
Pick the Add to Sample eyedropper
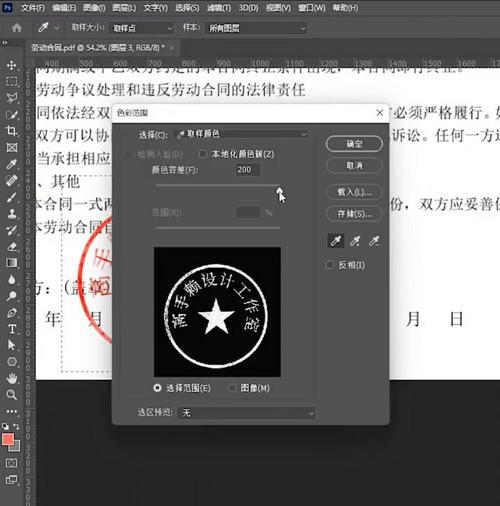tap(355, 241)
